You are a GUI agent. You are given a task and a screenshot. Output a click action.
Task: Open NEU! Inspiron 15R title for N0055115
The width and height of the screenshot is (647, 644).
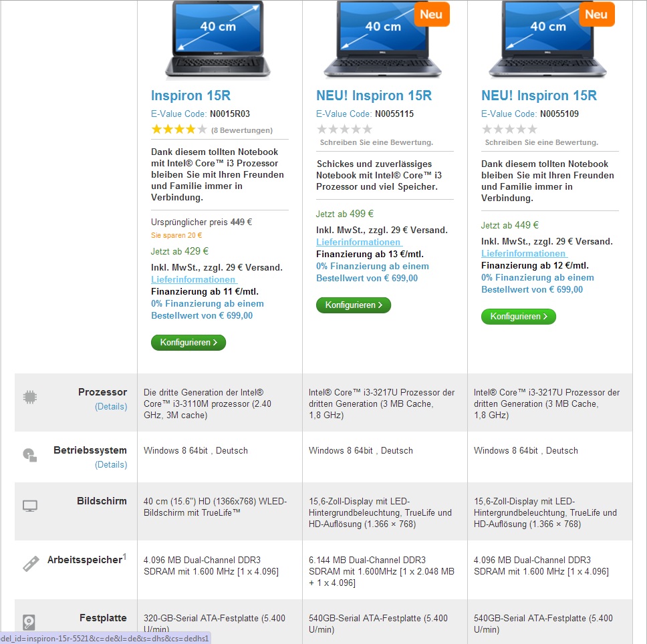(374, 96)
